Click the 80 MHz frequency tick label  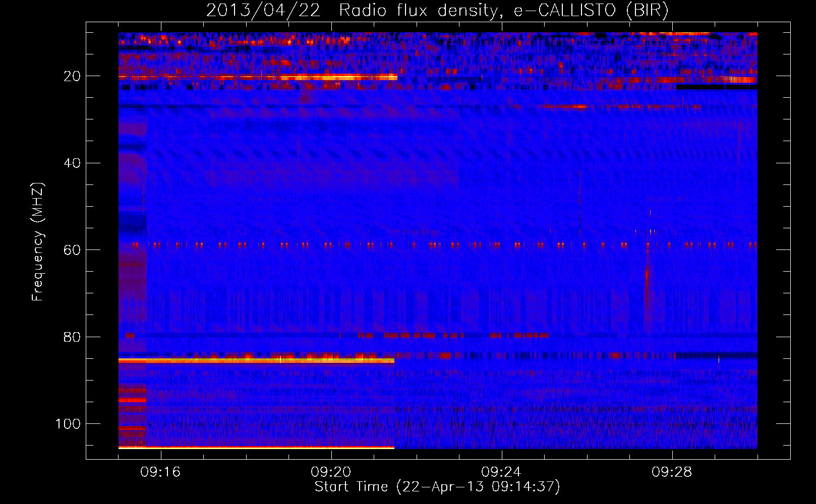tap(72, 337)
